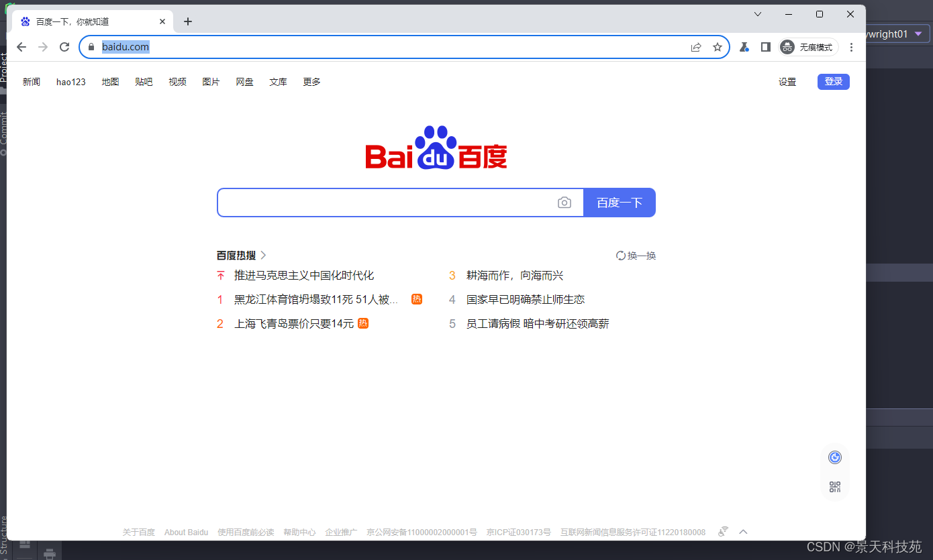Open the 设置 settings menu

[x=787, y=82]
